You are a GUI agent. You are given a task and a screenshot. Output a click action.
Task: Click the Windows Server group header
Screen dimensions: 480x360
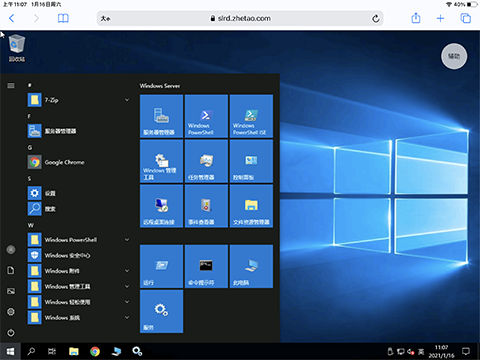point(160,86)
